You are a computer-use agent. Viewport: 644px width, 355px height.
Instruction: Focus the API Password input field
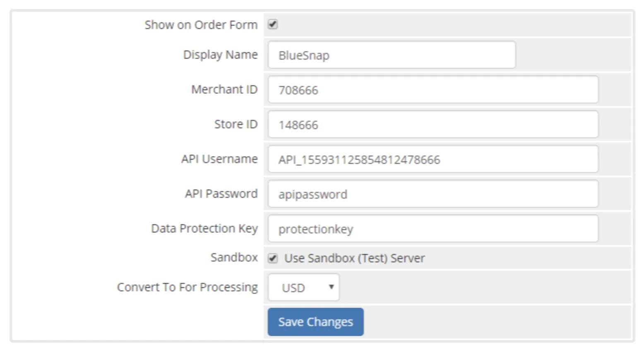tap(433, 194)
